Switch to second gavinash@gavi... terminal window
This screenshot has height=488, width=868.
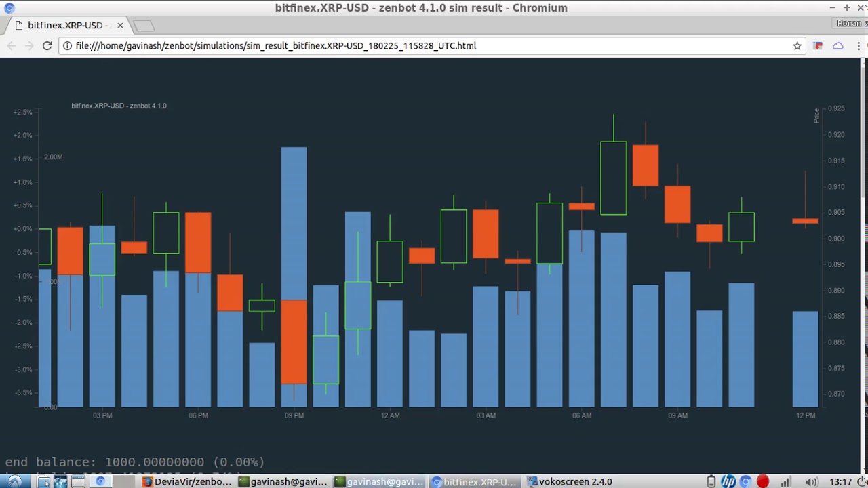pyautogui.click(x=379, y=481)
